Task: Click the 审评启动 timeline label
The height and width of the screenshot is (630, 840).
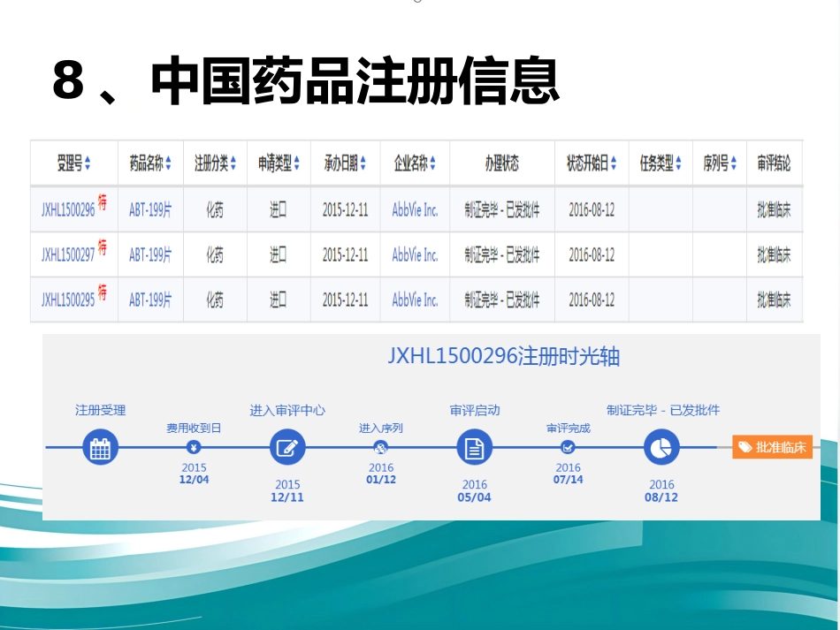Action: pyautogui.click(x=475, y=411)
